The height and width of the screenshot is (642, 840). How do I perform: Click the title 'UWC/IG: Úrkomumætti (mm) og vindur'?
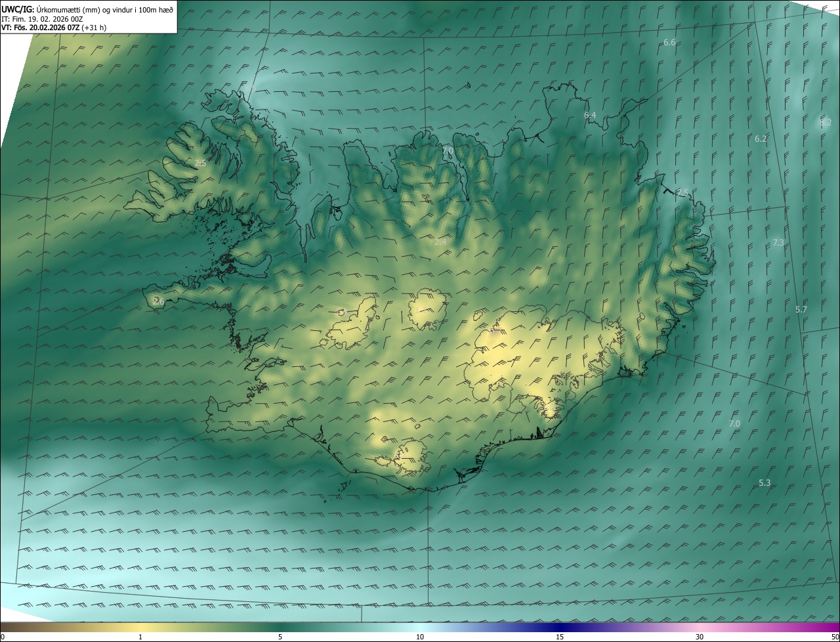(87, 9)
